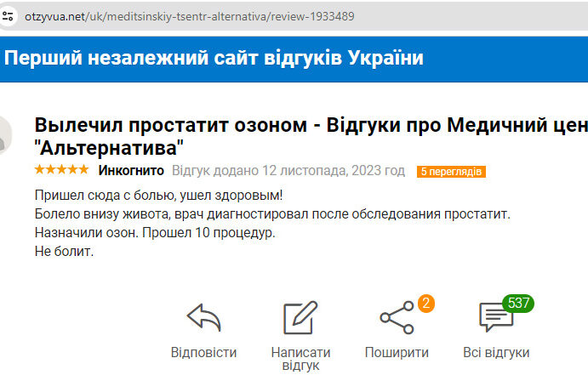588x392 pixels.
Task: Click the five orange rating stars
Action: click(x=61, y=170)
